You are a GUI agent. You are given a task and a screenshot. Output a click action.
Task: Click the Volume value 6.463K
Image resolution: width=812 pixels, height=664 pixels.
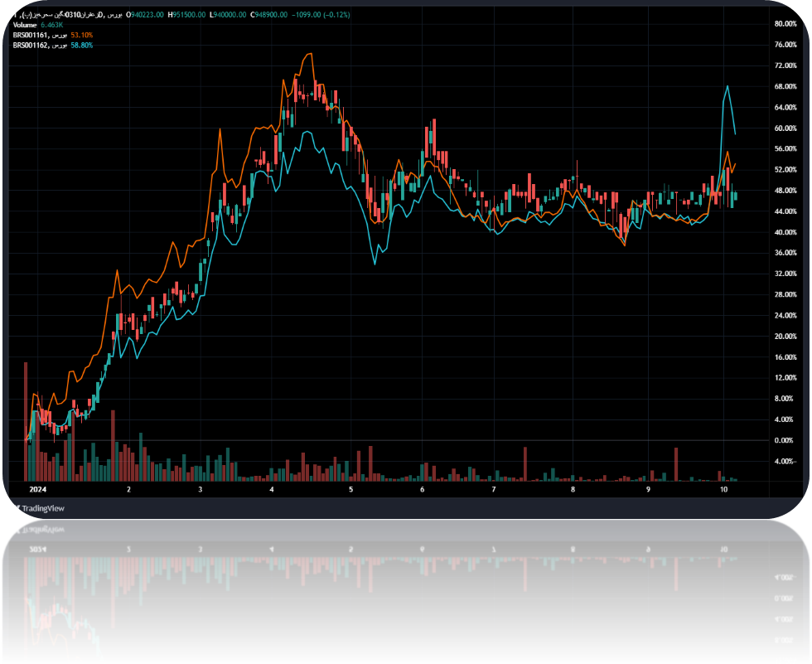tap(53, 26)
